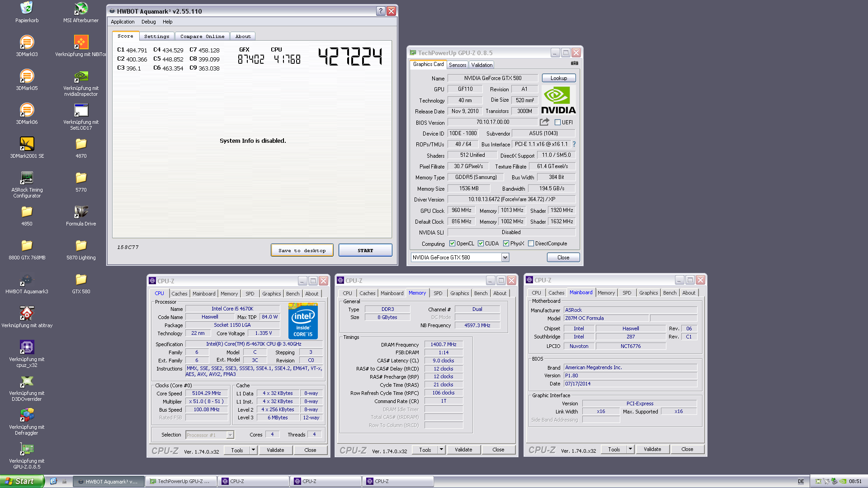Open Bench tab in CPU-Z Mainboard window
The image size is (868, 488).
click(670, 293)
